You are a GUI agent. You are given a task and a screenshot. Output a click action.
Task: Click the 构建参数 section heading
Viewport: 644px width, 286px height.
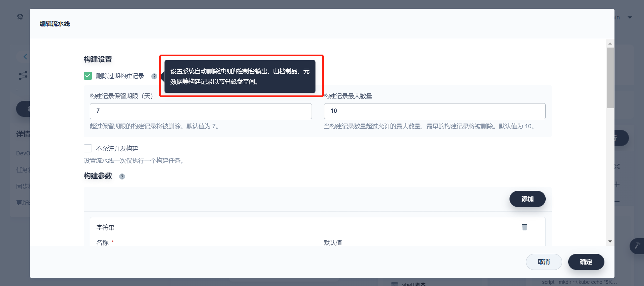(98, 176)
